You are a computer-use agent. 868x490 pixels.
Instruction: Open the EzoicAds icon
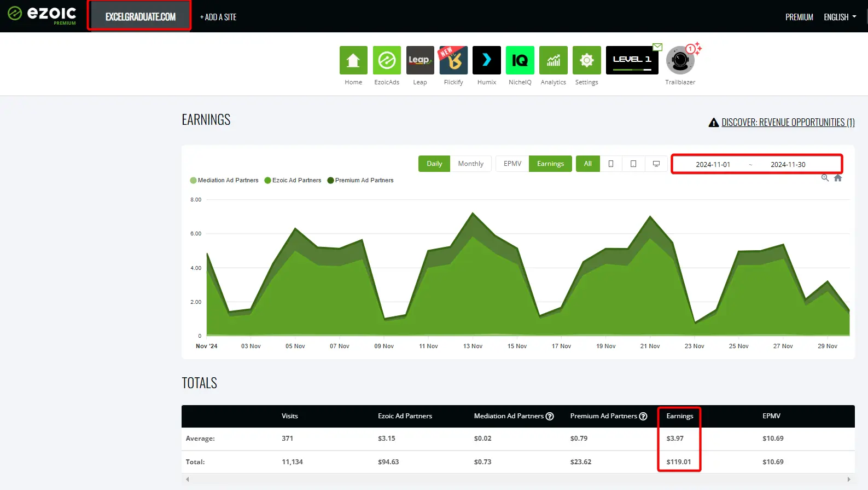387,60
